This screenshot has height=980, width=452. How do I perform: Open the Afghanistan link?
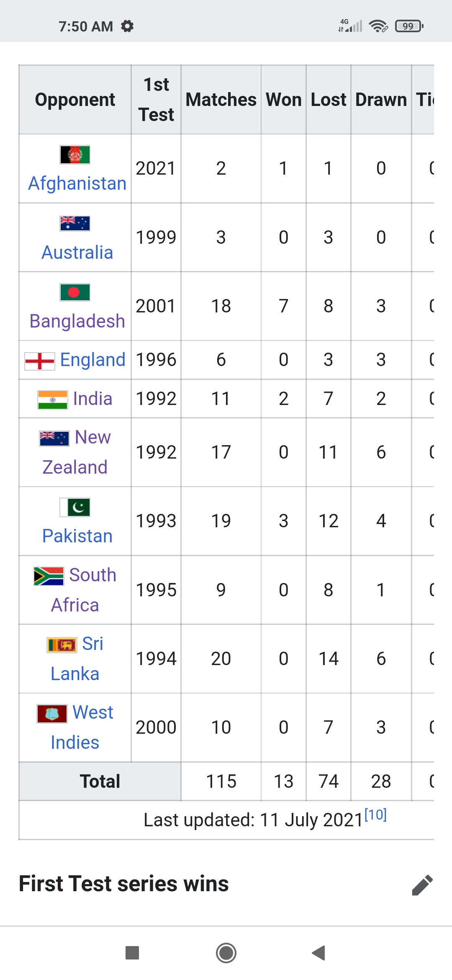77,183
